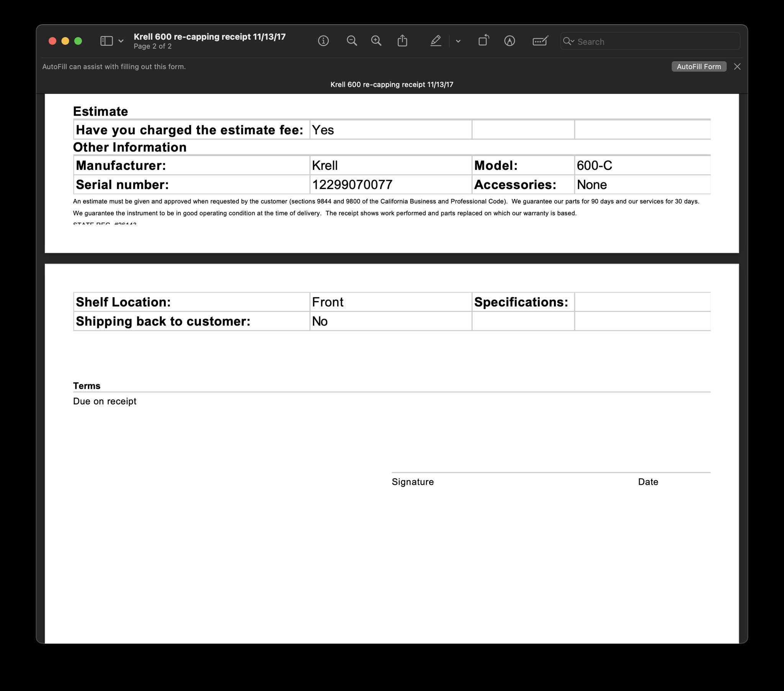Activate the Highlight pen tool
Screen dimensions: 784x691
click(x=435, y=41)
